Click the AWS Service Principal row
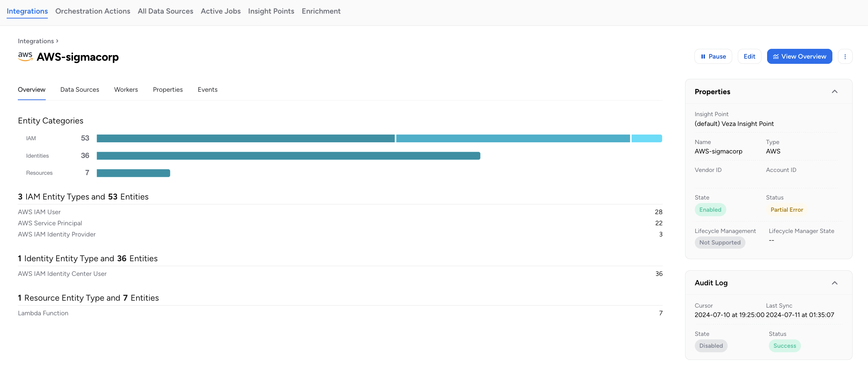This screenshot has height=376, width=868. 340,223
